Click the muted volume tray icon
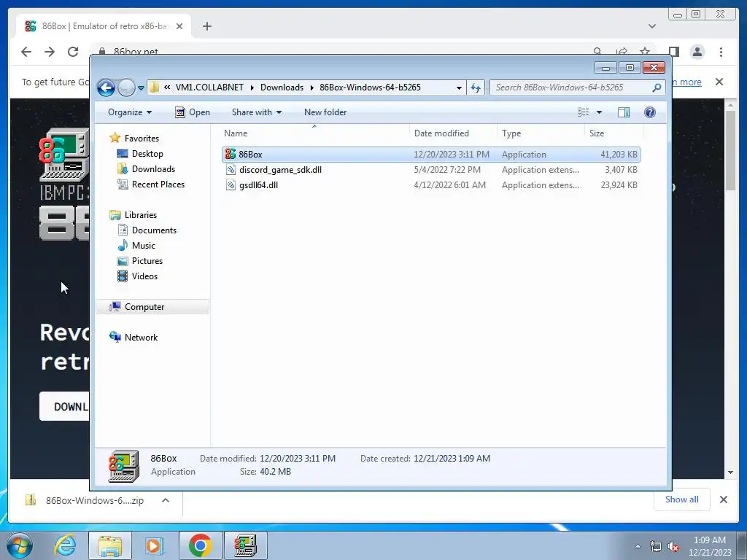Viewport: 747px width, 560px height. pyautogui.click(x=673, y=547)
